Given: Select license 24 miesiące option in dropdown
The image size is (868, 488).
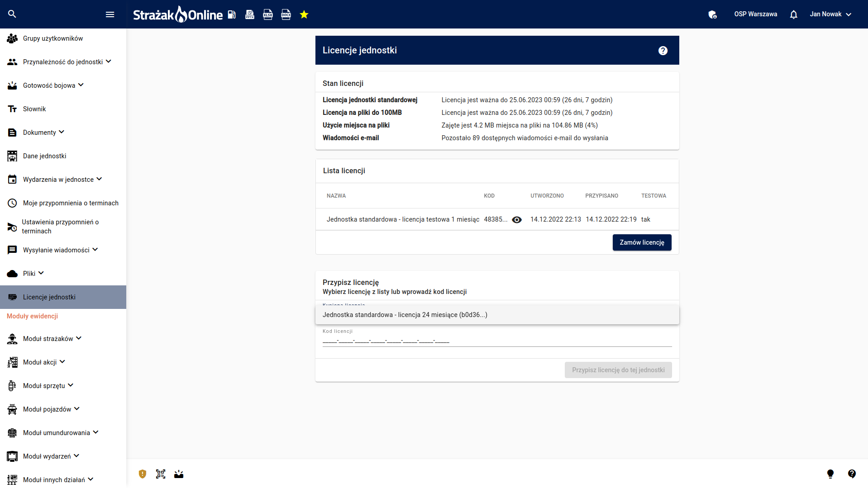Looking at the screenshot, I should click(497, 315).
